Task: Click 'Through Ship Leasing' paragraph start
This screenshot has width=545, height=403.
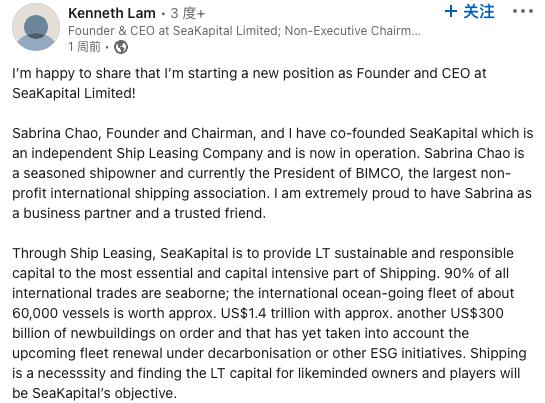Action: [x=83, y=253]
